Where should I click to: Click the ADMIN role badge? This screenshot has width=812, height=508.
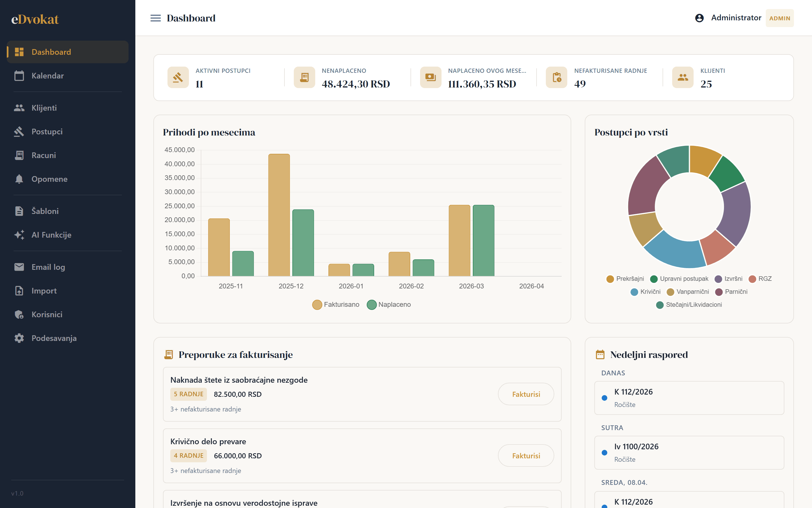(x=780, y=18)
